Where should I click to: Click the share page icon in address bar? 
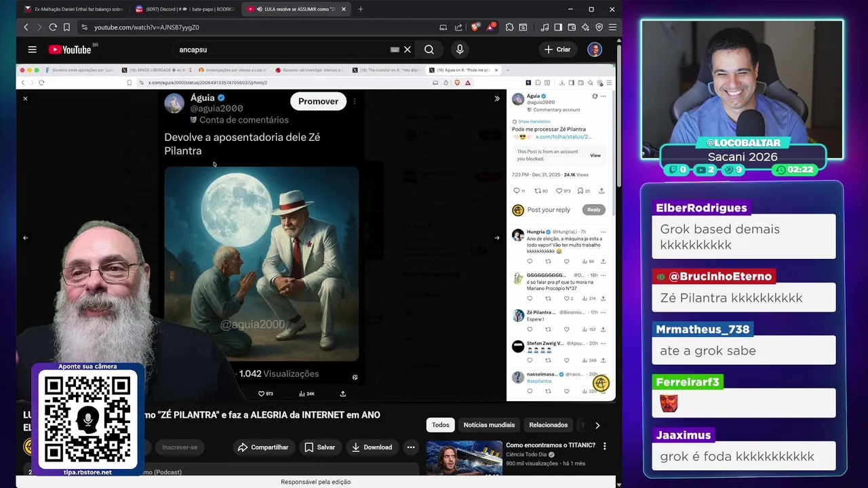click(458, 27)
